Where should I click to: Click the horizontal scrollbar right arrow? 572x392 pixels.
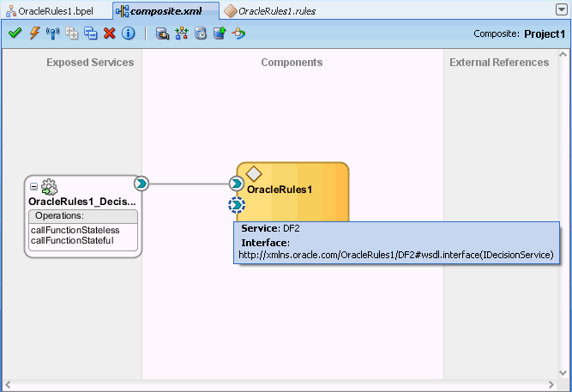[551, 385]
